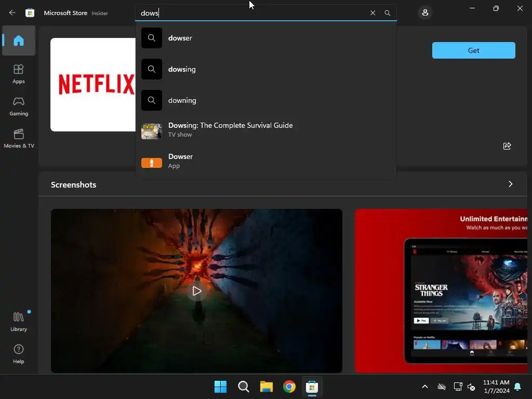
Task: Click the Microsoft Store logo icon
Action: pyautogui.click(x=30, y=13)
